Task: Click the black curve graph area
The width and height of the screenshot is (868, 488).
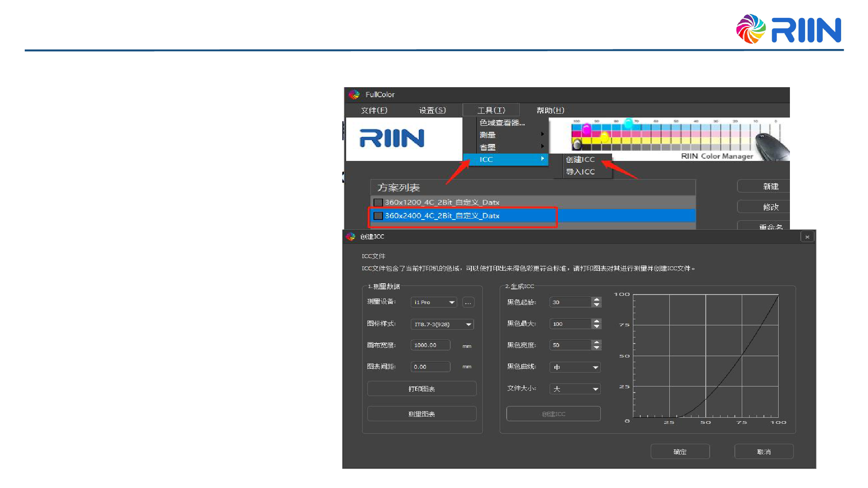Action: tap(705, 356)
